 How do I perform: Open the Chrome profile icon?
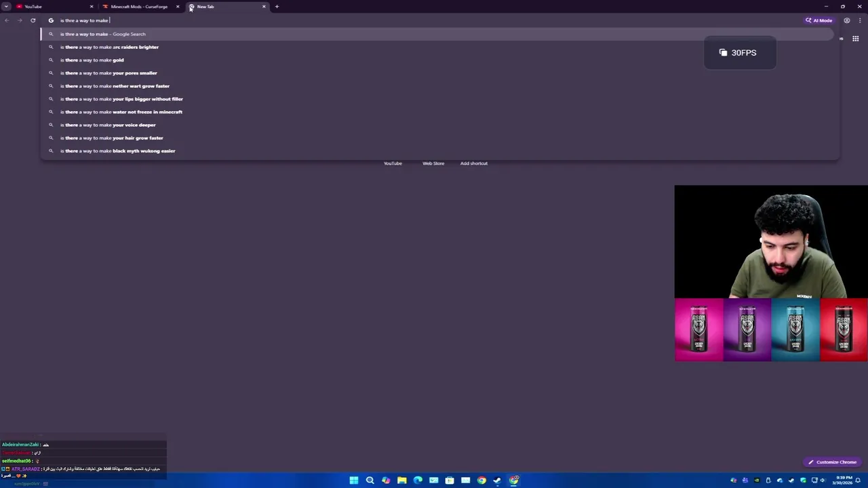click(846, 20)
